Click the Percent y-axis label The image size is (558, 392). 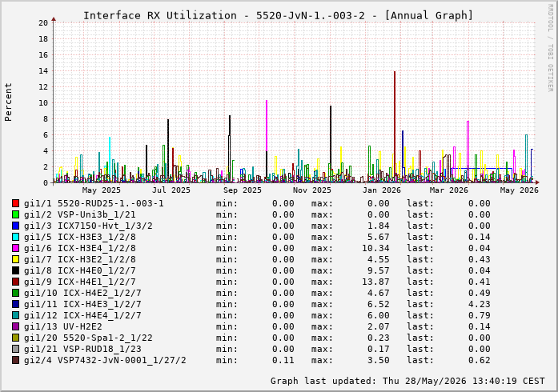click(x=8, y=102)
